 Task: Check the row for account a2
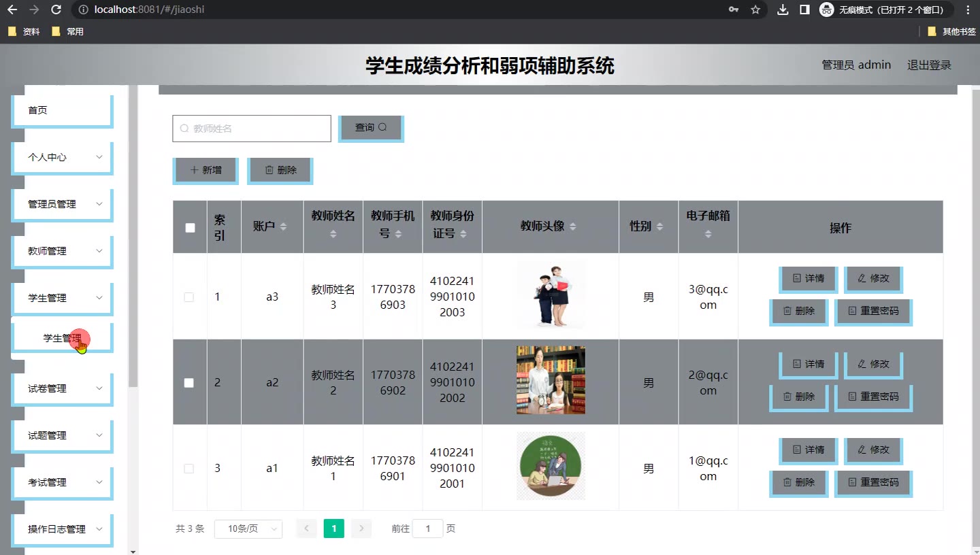(189, 383)
